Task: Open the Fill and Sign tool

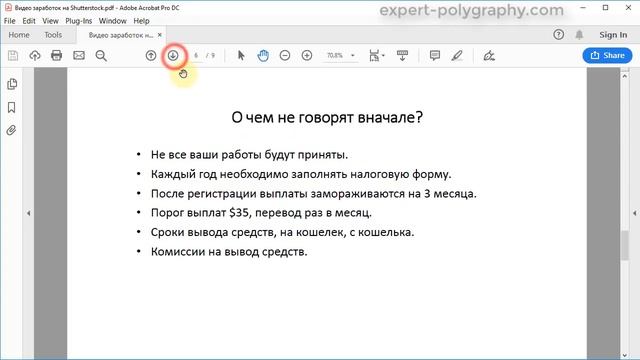Action: click(489, 56)
